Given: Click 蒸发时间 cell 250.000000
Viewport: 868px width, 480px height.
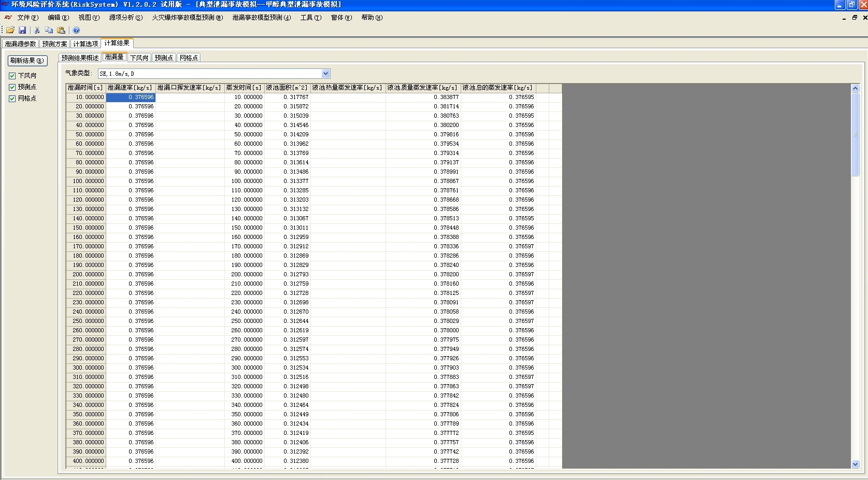Looking at the screenshot, I should click(x=245, y=321).
